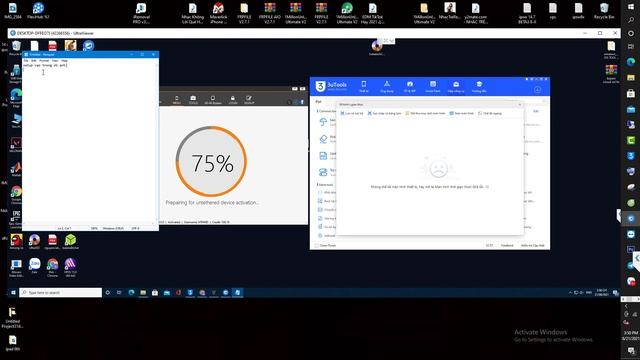Open the Tutorials graduation-cap icon in 3uTools

pos(479,86)
